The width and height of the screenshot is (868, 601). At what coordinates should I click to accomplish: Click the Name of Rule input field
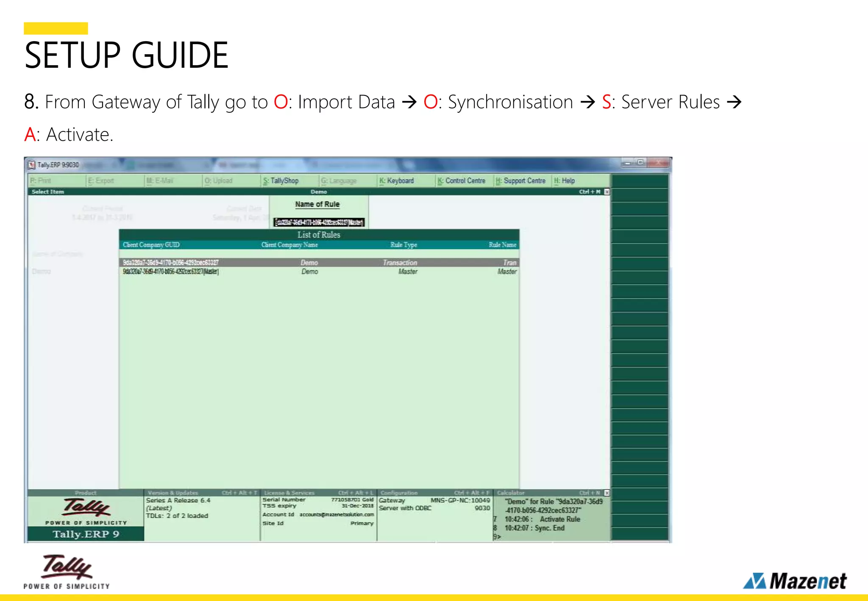click(319, 222)
